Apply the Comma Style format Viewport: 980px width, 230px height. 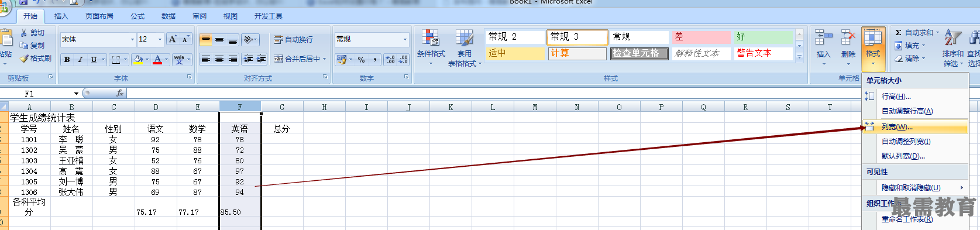point(375,59)
